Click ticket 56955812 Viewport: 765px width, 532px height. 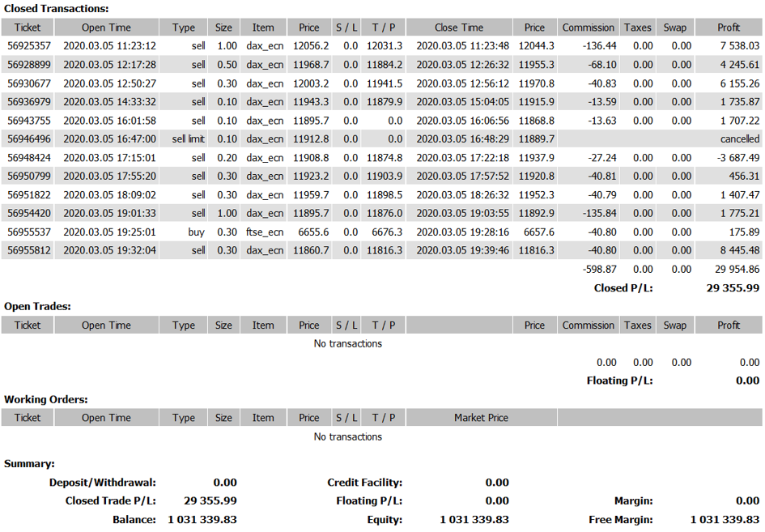point(29,250)
